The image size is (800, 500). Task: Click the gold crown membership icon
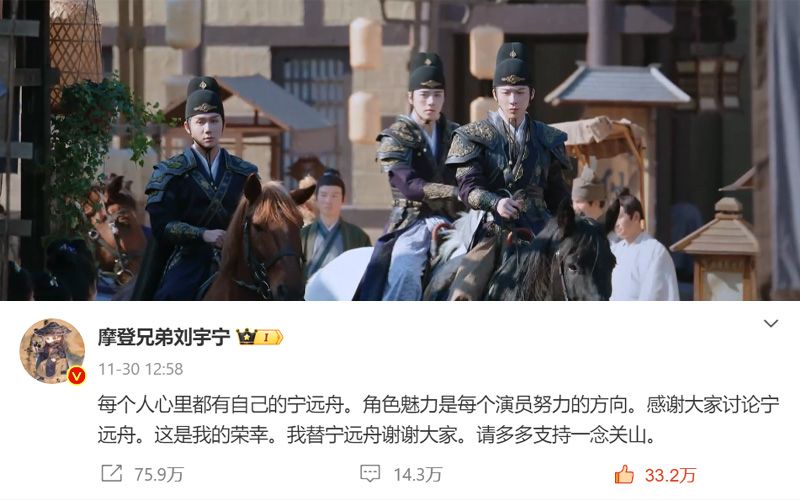click(x=246, y=337)
